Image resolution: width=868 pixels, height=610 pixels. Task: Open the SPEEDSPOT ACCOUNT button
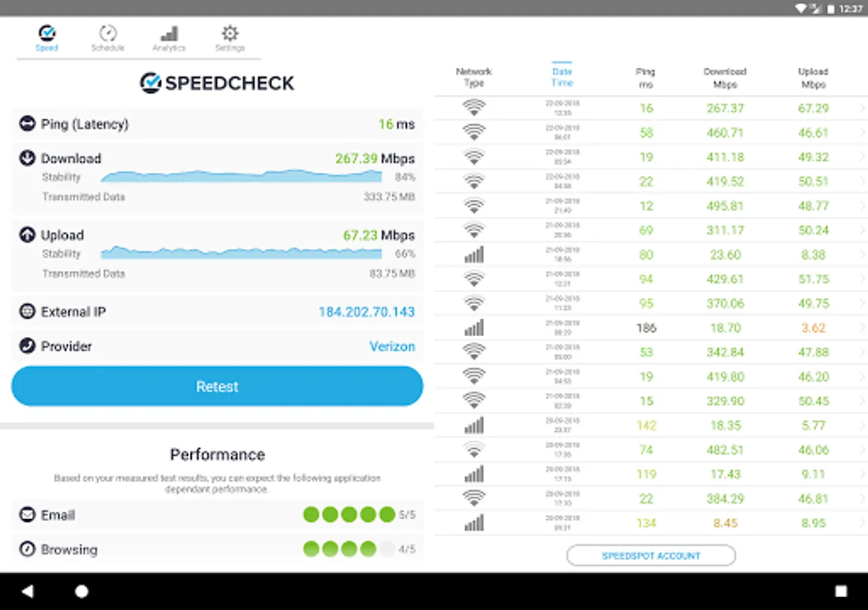coord(651,556)
